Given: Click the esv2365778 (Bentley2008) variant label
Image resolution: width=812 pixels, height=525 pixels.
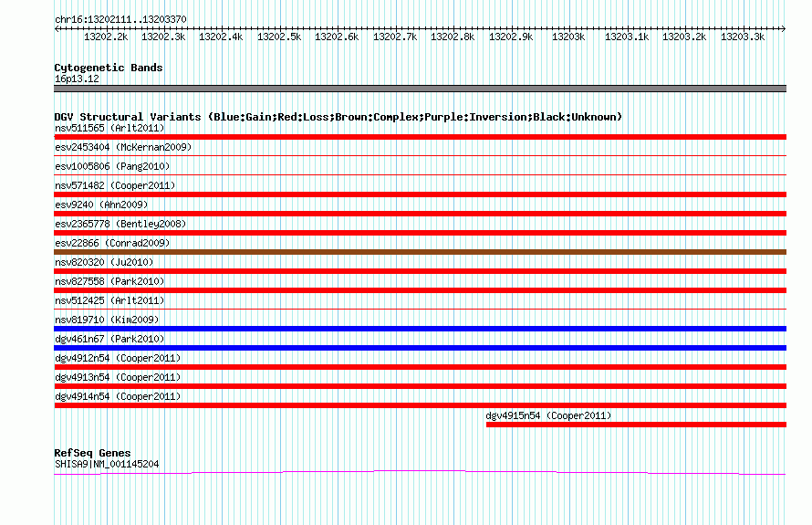Looking at the screenshot, I should (x=120, y=224).
